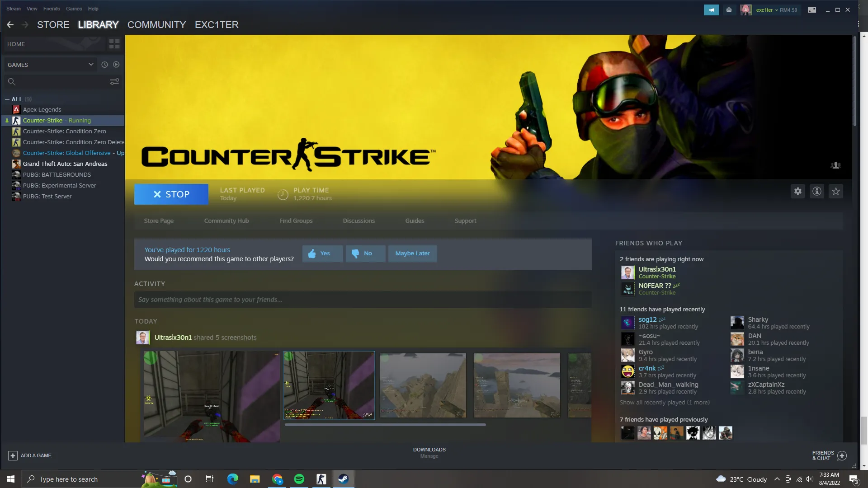The image size is (868, 488).
Task: Click the screenshots horizontal scrollbar
Action: click(385, 425)
